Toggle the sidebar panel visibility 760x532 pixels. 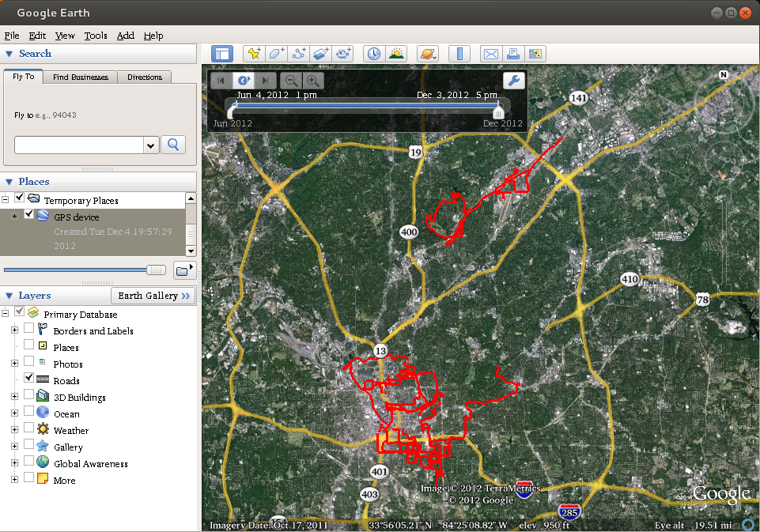pos(222,53)
